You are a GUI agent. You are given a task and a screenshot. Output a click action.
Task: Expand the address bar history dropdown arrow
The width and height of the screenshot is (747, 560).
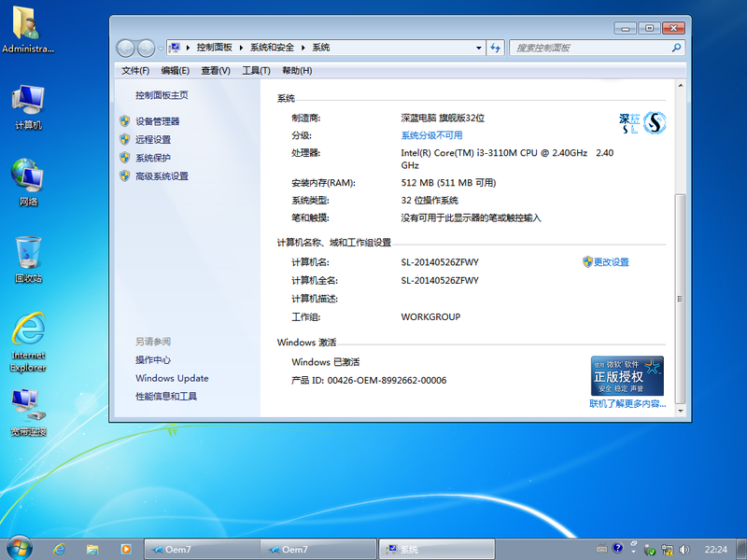point(478,48)
